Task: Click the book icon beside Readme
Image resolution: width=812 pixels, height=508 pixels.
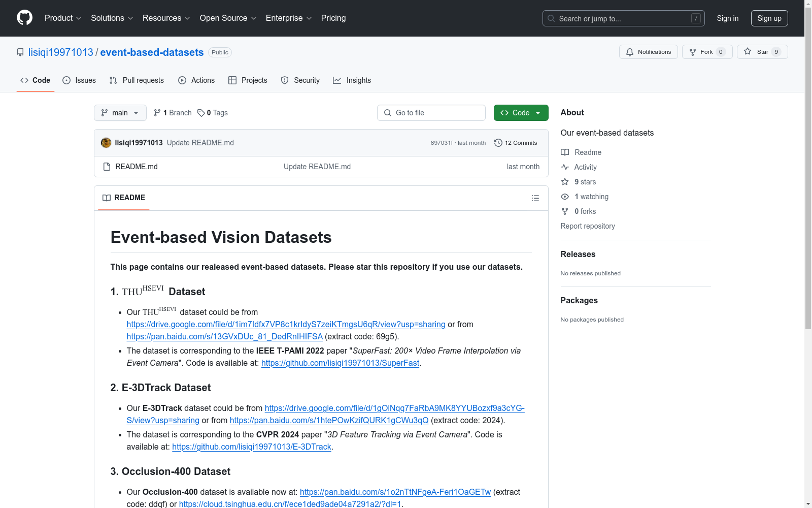Action: [x=565, y=152]
